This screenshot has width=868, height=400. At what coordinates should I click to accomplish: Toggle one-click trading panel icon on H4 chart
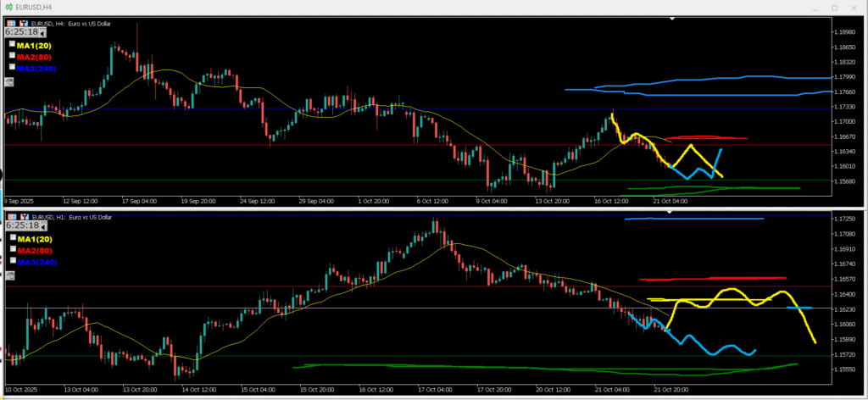pos(23,23)
